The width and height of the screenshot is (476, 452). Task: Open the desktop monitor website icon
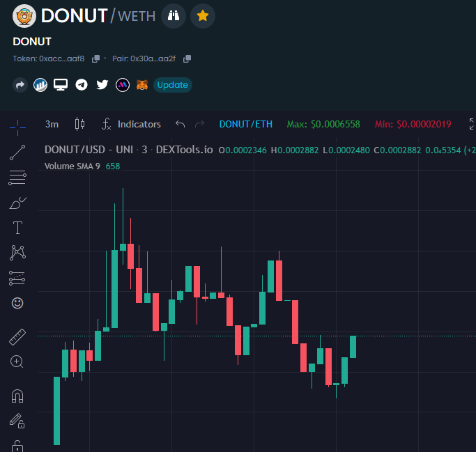(61, 85)
